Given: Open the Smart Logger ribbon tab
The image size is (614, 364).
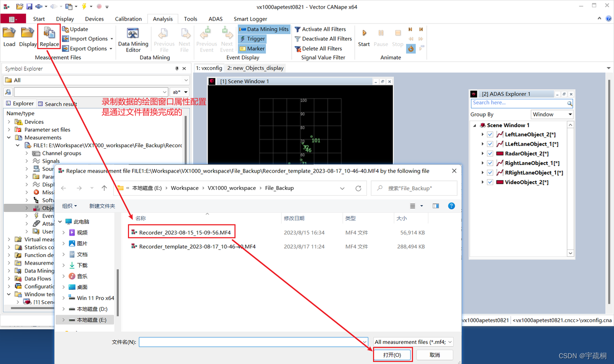Looking at the screenshot, I should [250, 19].
